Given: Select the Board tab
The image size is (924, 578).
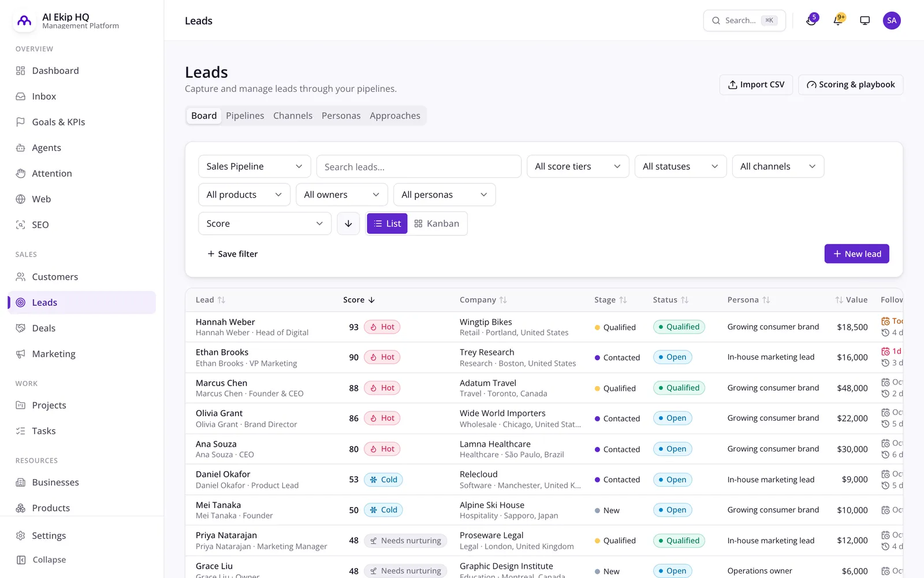Looking at the screenshot, I should click(204, 116).
